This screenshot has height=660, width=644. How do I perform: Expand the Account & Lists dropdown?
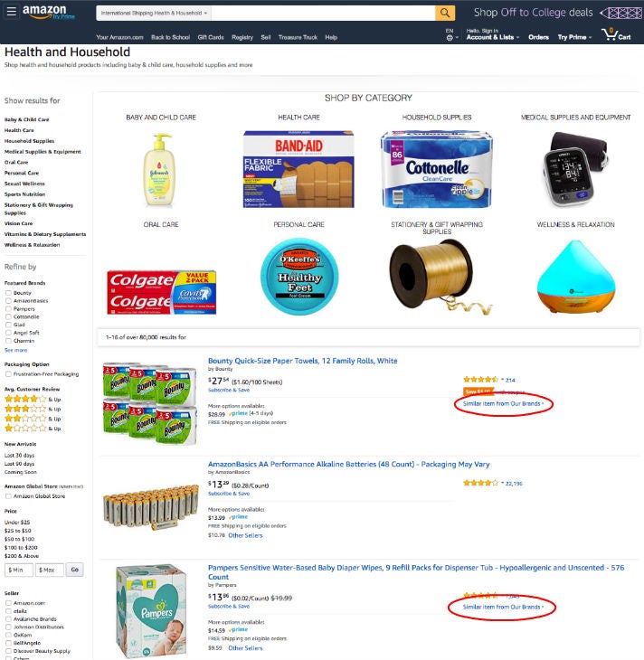493,37
